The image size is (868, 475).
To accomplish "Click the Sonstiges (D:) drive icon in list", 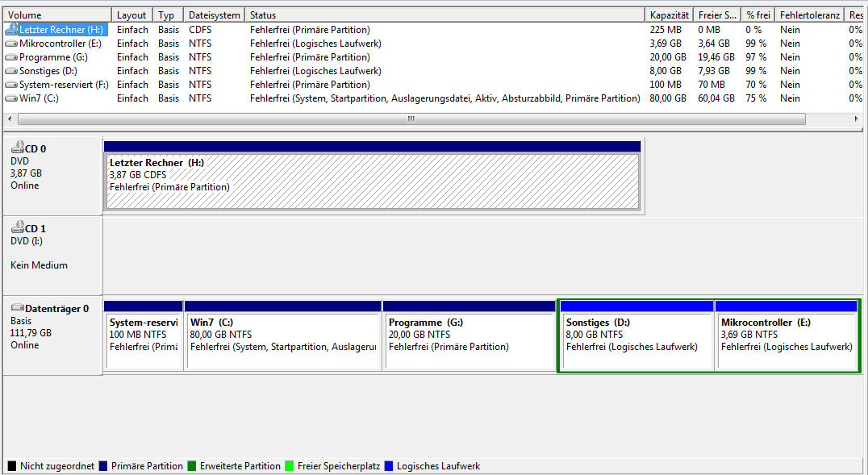I will tap(11, 71).
